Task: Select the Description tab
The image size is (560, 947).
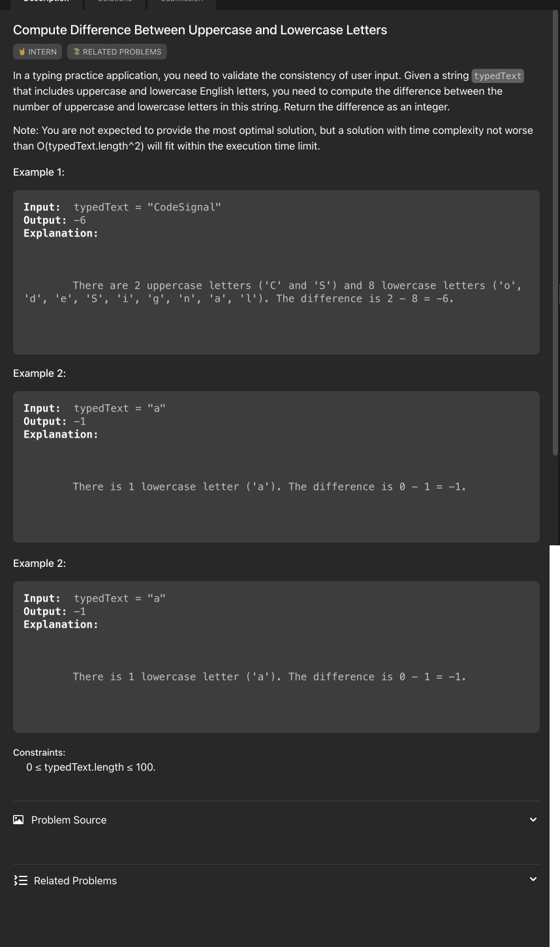Action: coord(46,2)
